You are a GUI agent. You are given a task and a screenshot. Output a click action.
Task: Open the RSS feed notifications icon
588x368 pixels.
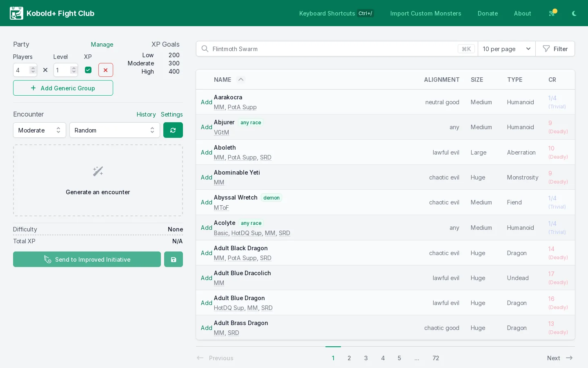pyautogui.click(x=552, y=13)
